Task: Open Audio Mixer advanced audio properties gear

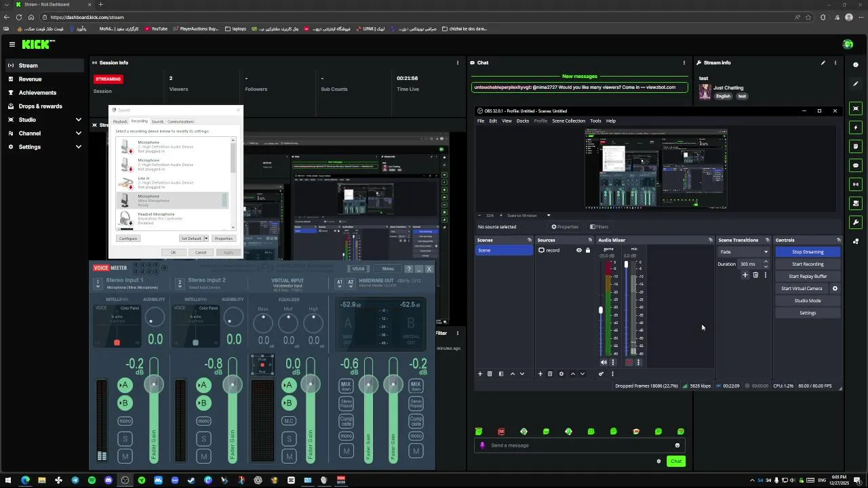Action: (601, 373)
